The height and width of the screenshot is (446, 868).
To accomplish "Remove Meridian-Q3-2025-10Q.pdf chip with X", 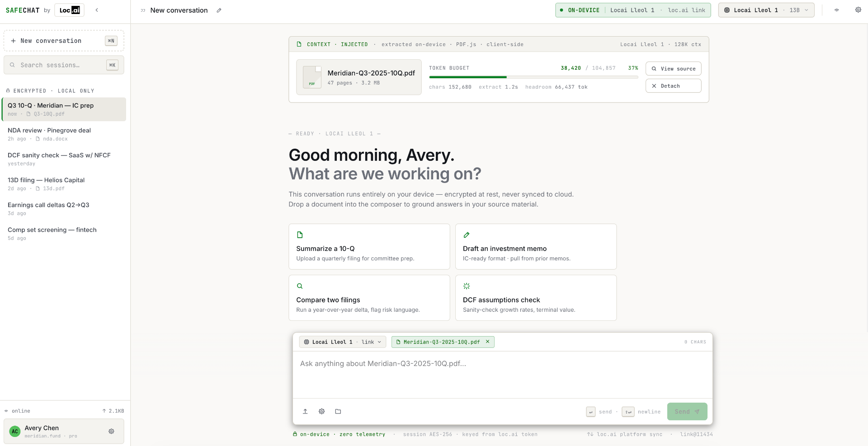I will pos(488,342).
